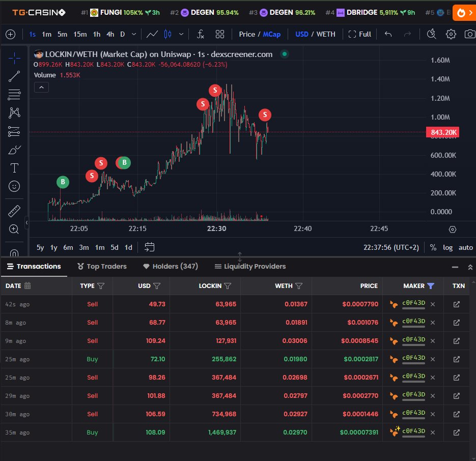The width and height of the screenshot is (476, 461).
Task: Open the TG Casino banner link
Action: (x=39, y=12)
